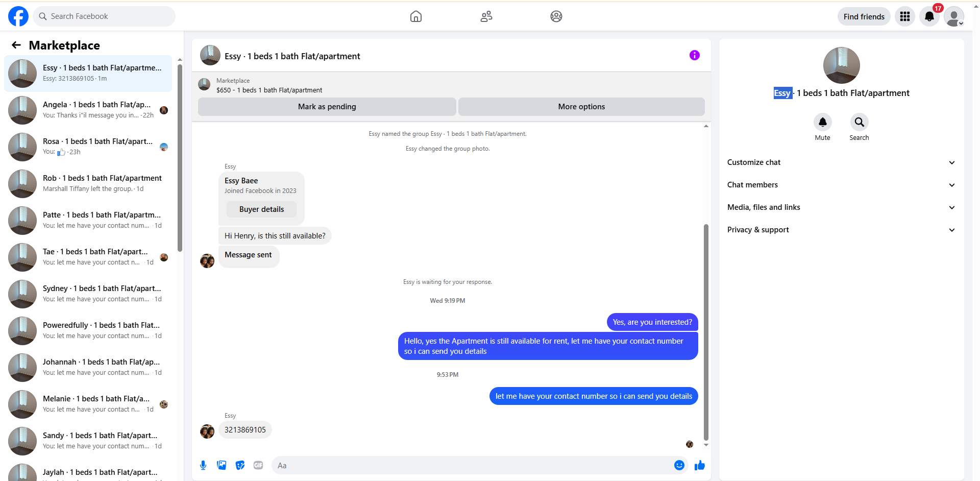980x481 pixels.
Task: Open the Sydney conversation
Action: (x=88, y=294)
